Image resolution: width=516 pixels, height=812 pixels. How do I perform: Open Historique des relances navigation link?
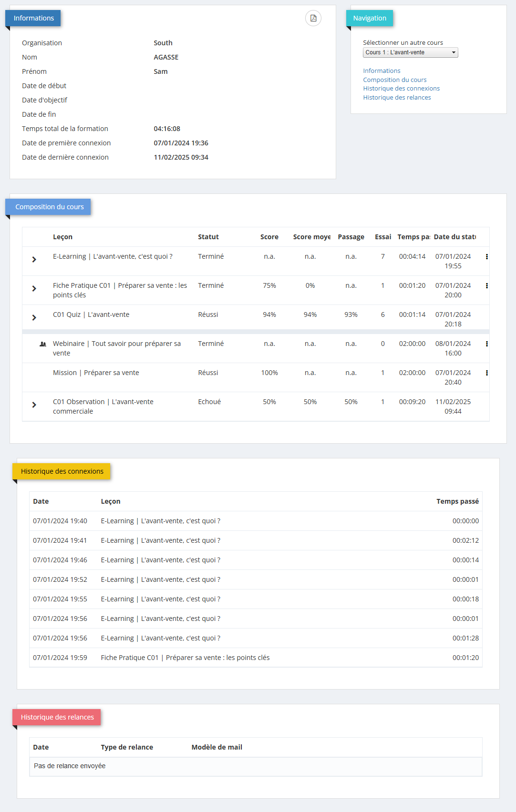pyautogui.click(x=397, y=98)
